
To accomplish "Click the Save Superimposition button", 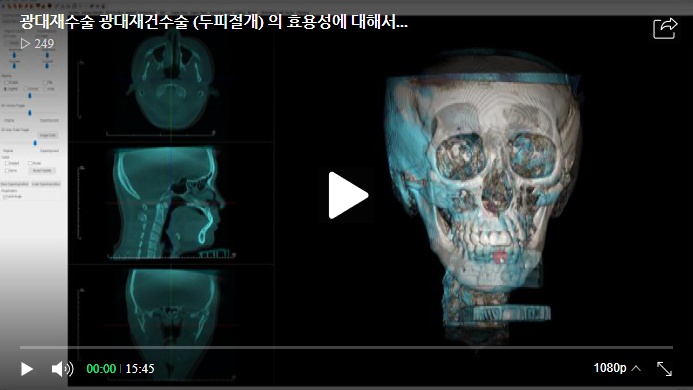I will click(15, 184).
